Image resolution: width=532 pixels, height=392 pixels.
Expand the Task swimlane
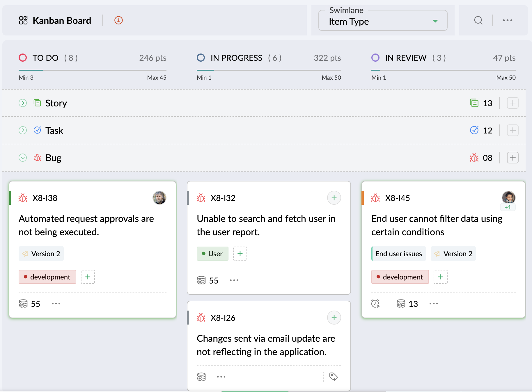pyautogui.click(x=23, y=130)
